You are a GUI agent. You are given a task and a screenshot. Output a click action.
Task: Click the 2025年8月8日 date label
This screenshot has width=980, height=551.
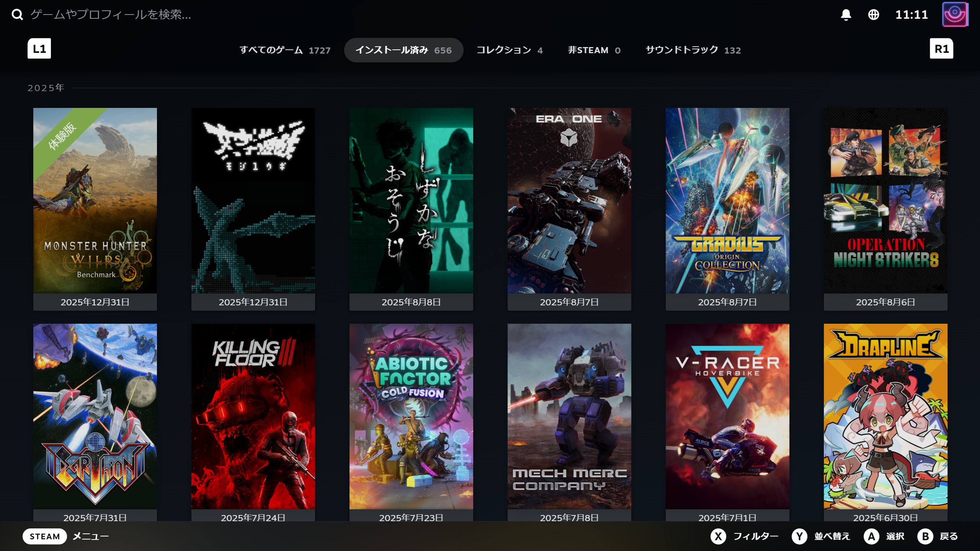tap(411, 302)
